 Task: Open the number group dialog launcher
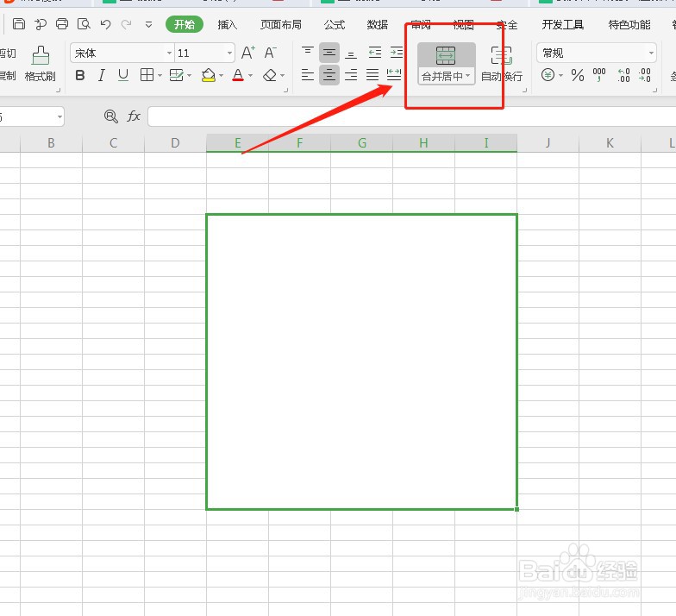654,90
